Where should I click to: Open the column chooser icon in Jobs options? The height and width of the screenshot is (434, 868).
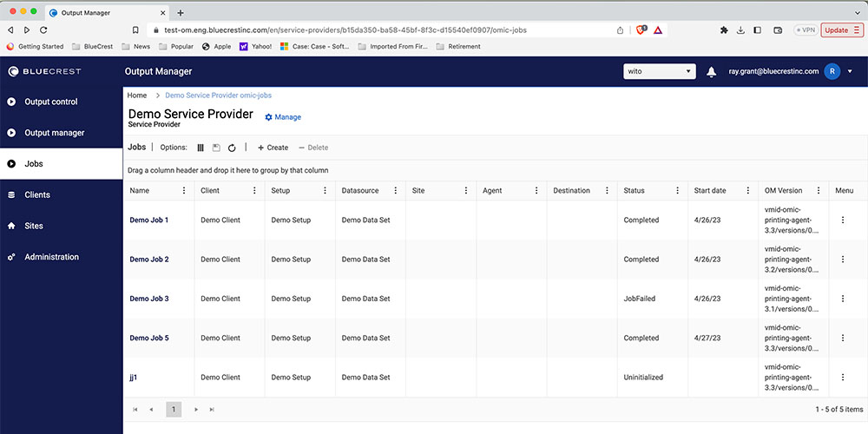[201, 148]
